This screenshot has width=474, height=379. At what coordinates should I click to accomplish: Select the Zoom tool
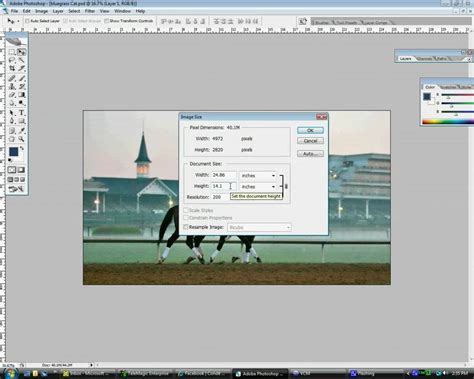[21, 139]
